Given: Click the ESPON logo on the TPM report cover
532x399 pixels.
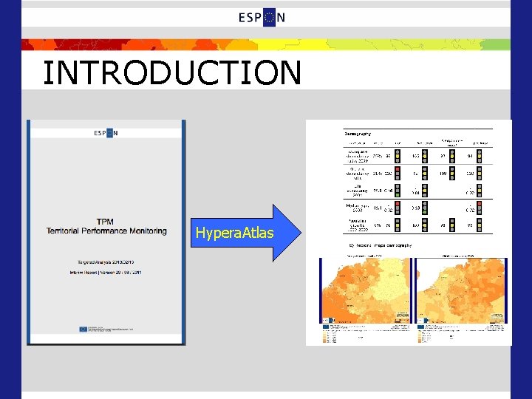Looking at the screenshot, I should coord(106,133).
